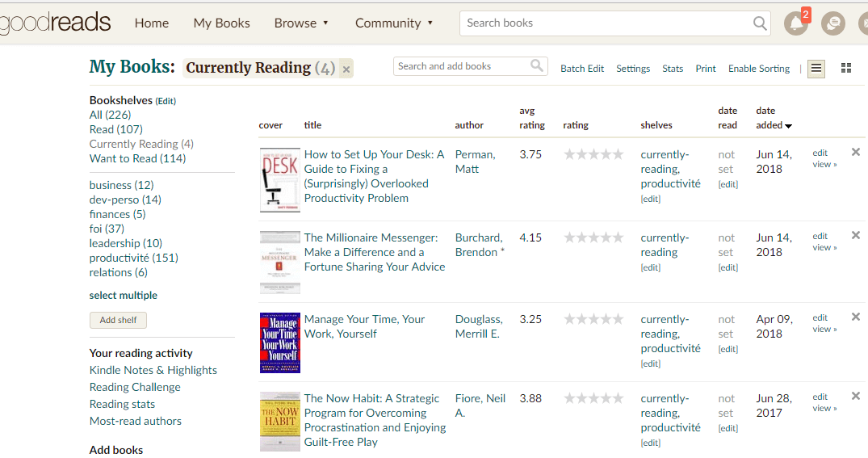Image resolution: width=868 pixels, height=458 pixels.
Task: Open the shelf Settings link
Action: coord(633,69)
